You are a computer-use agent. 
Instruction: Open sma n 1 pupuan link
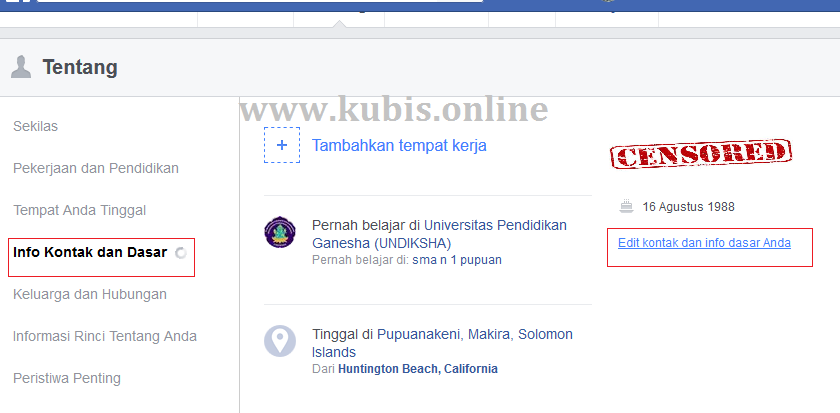[457, 260]
